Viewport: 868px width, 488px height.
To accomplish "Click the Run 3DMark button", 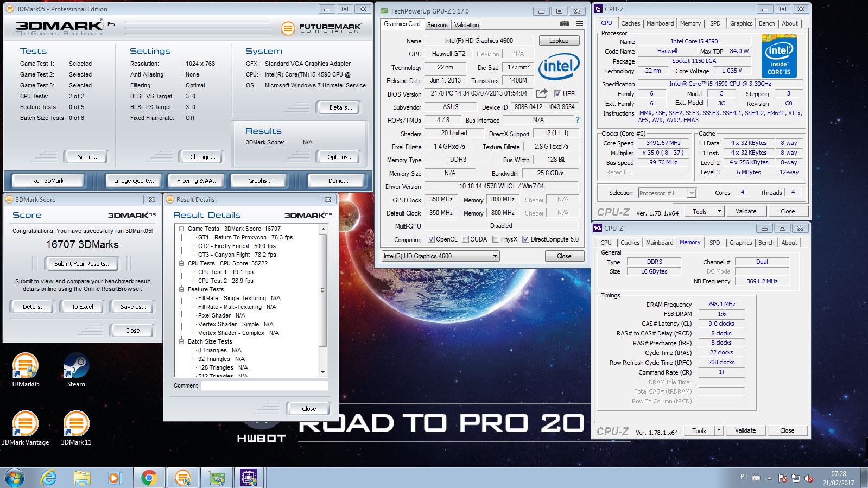I will (48, 181).
